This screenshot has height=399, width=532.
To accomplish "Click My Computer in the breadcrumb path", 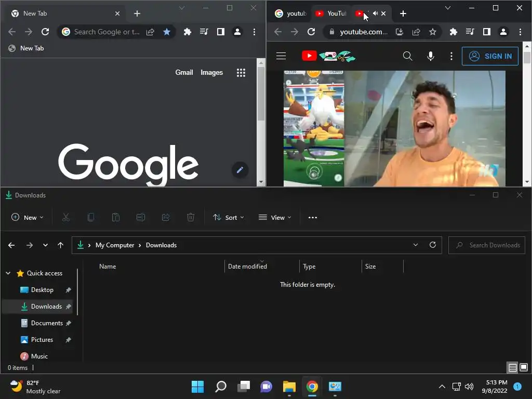I will [x=115, y=245].
